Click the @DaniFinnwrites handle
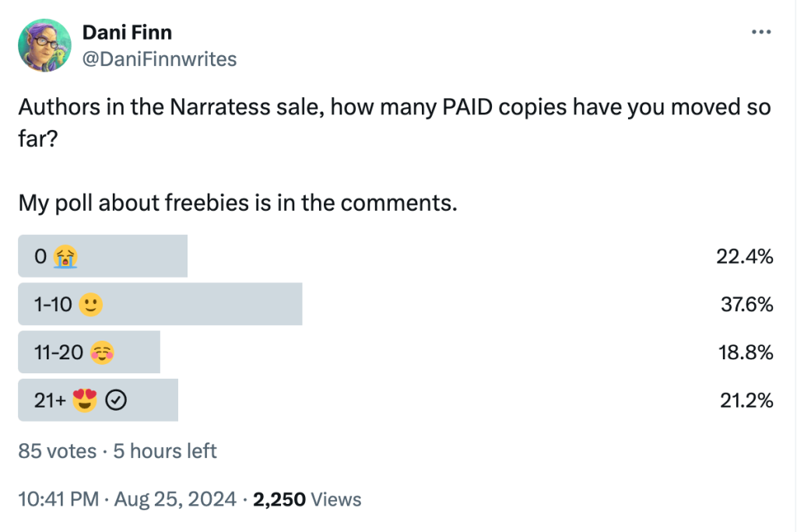The height and width of the screenshot is (532, 797). tap(160, 58)
